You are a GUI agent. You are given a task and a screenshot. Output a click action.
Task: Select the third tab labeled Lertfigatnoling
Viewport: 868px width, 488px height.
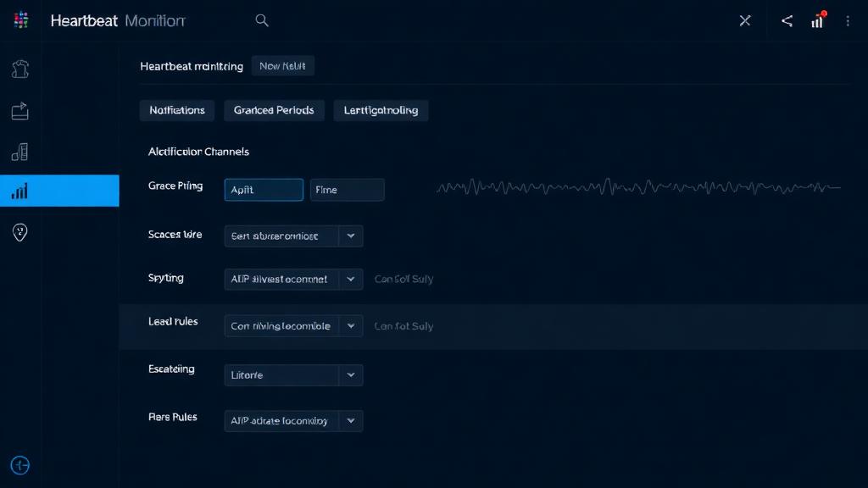[381, 110]
